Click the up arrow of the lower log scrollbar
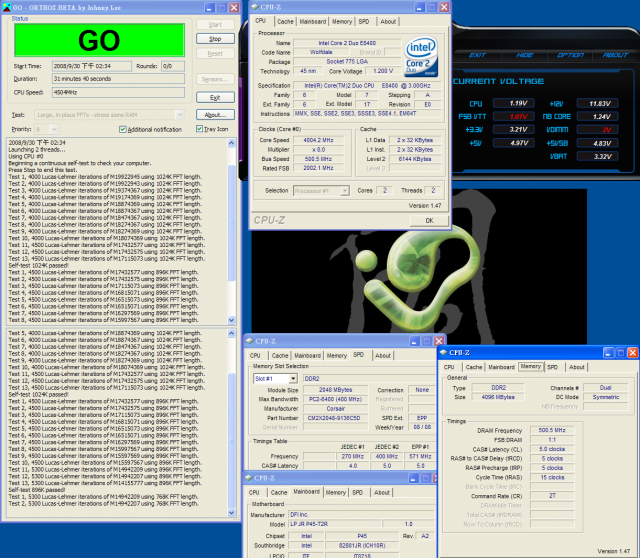The height and width of the screenshot is (558, 640). tap(231, 333)
